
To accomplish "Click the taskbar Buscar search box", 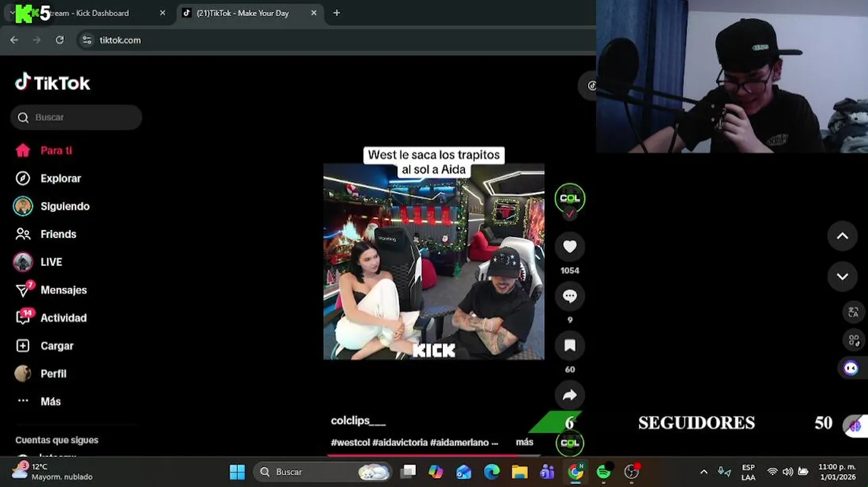I will pos(323,471).
